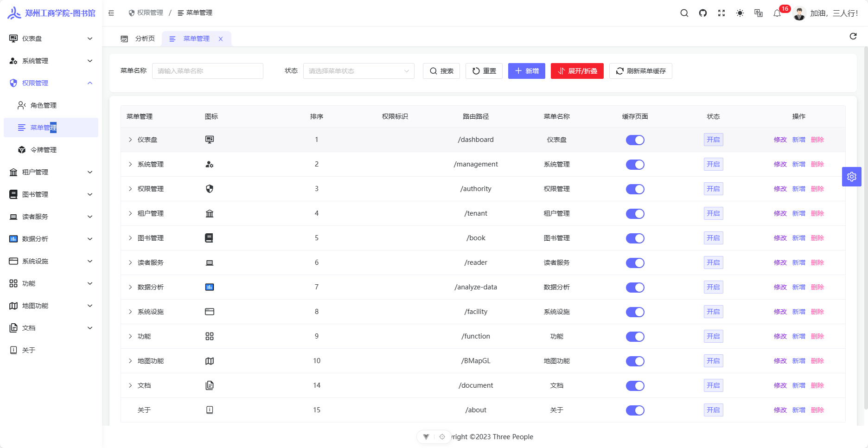Click the vertical page scrollbar

[866, 227]
